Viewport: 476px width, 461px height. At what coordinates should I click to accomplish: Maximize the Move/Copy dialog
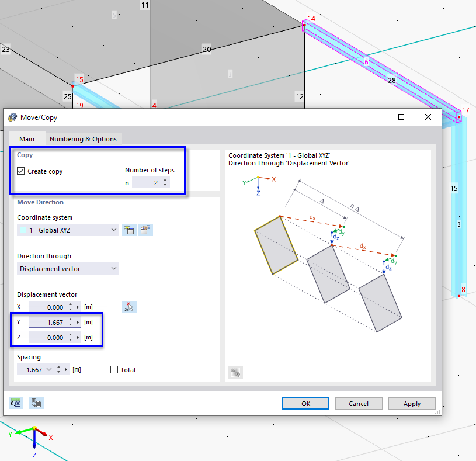(x=401, y=117)
